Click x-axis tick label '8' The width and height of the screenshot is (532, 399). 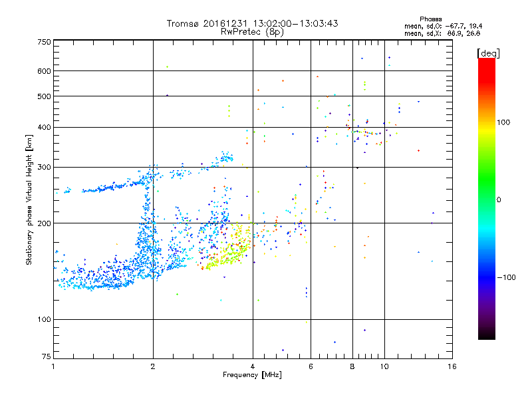[352, 366]
